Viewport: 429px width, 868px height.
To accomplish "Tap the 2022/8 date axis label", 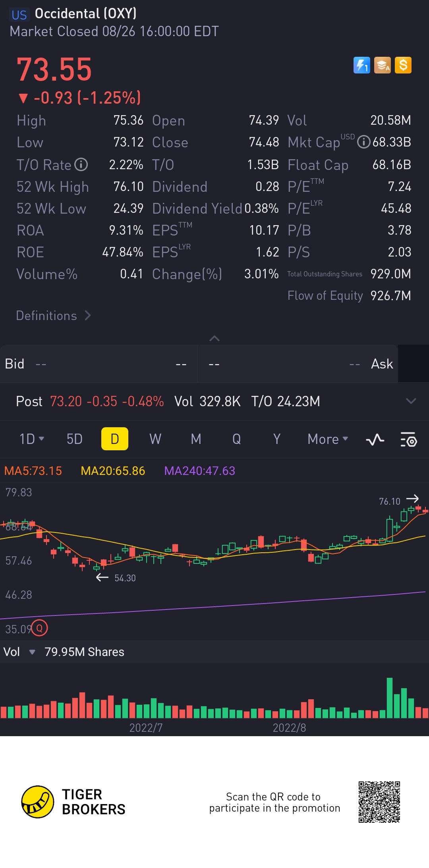I will [x=289, y=727].
